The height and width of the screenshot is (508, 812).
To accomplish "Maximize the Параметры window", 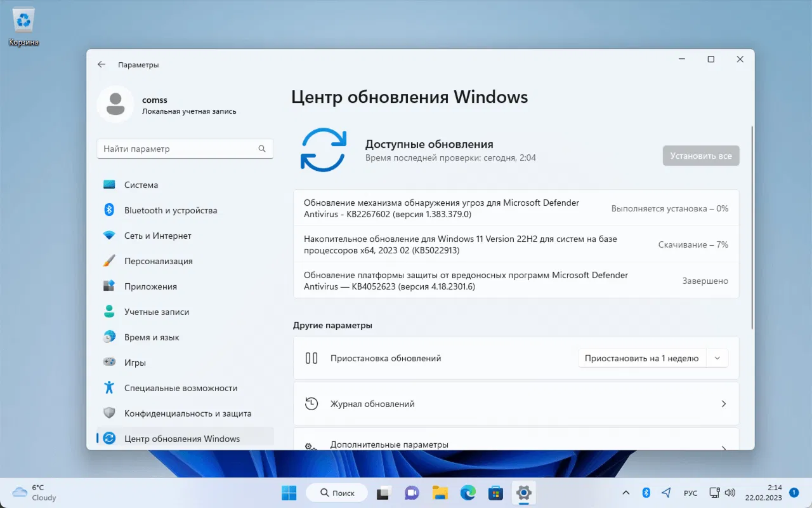I will (x=711, y=59).
